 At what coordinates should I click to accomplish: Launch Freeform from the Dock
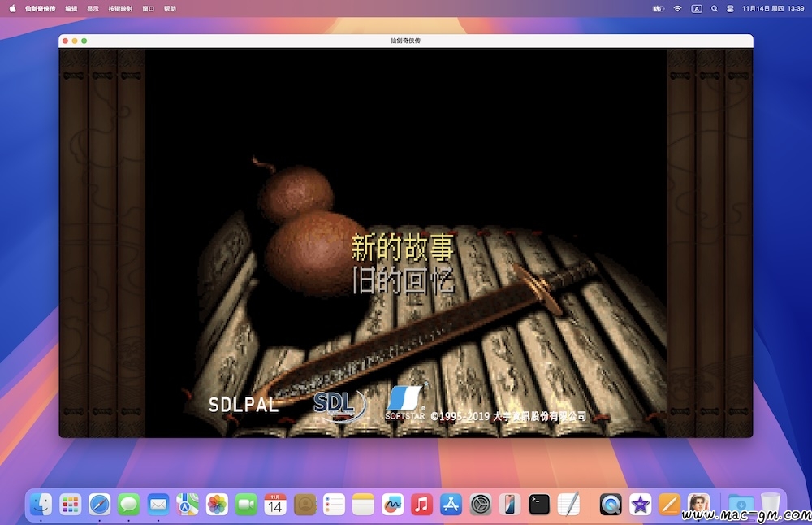pyautogui.click(x=392, y=504)
